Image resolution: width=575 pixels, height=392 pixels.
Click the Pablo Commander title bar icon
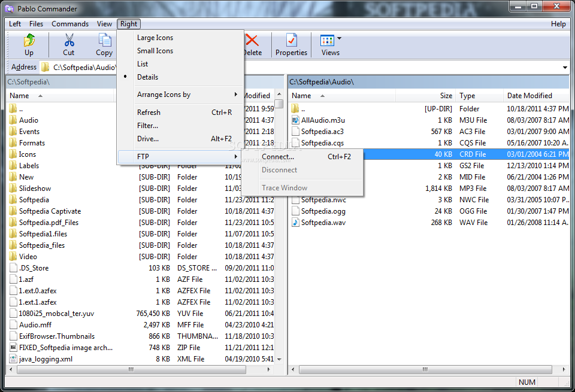coord(10,9)
